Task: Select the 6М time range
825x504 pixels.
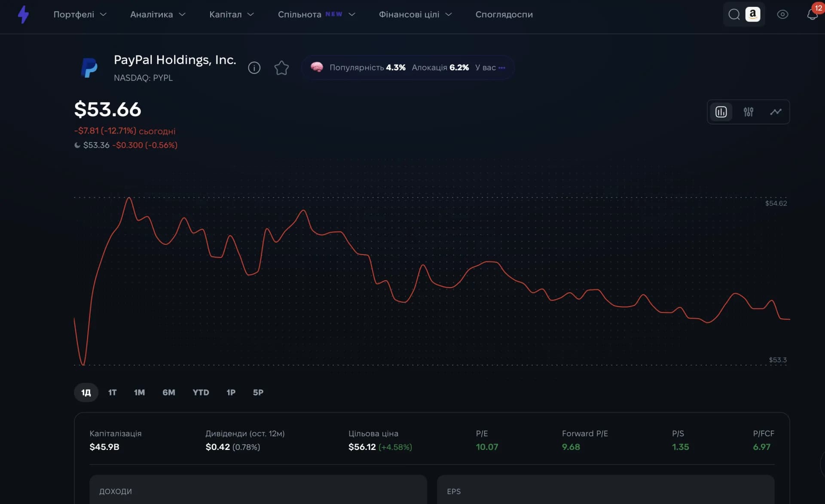Action: (x=168, y=392)
